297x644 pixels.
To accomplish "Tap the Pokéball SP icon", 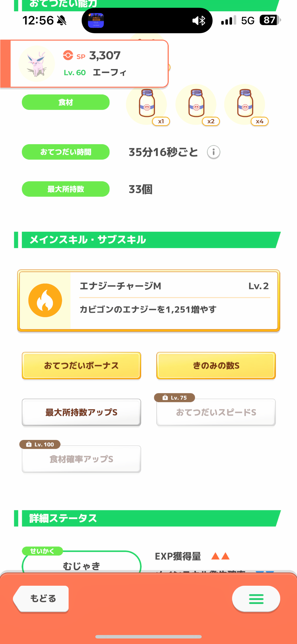I will click(x=68, y=55).
